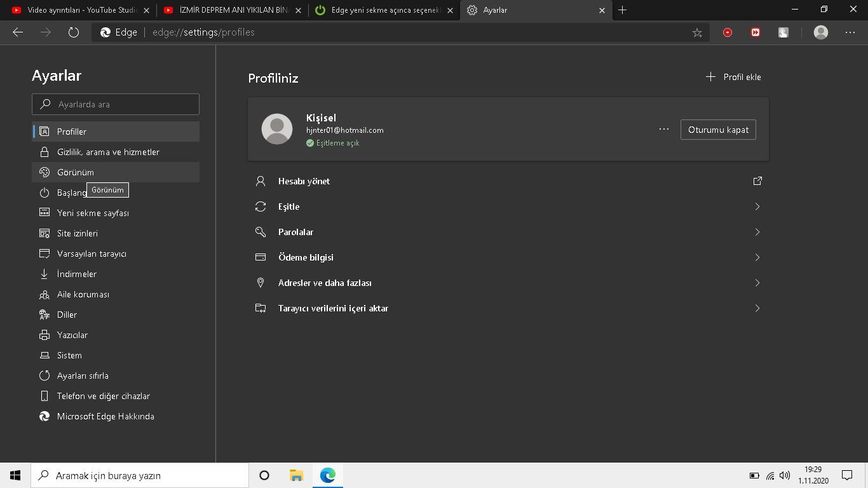Open the Eşitle sync settings row
This screenshot has height=488, width=868.
tap(508, 207)
